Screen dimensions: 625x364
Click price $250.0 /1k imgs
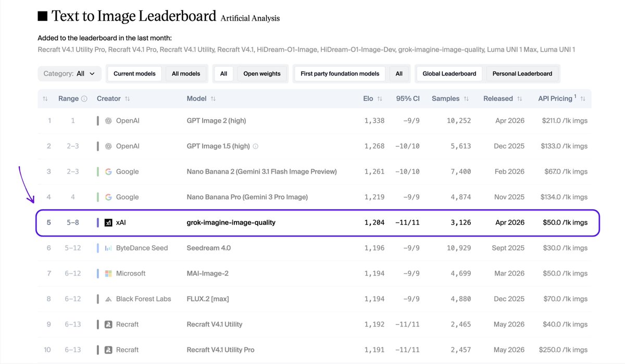coord(563,350)
